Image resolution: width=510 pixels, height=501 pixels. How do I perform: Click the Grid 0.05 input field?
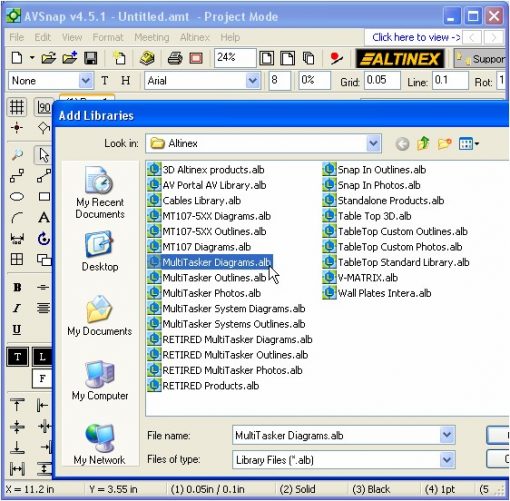382,80
